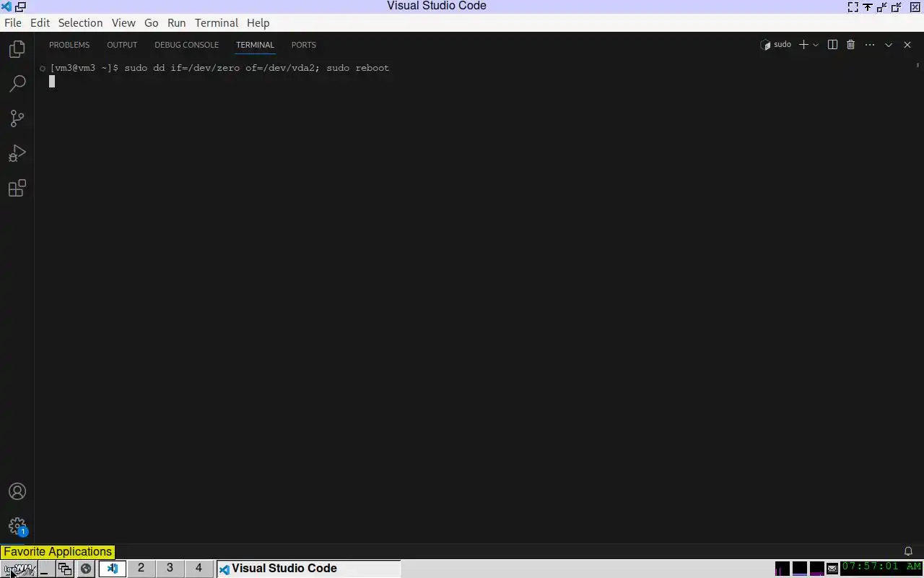Toggle fullscreen icon in window title bar
The height and width of the screenshot is (578, 924).
coord(853,7)
